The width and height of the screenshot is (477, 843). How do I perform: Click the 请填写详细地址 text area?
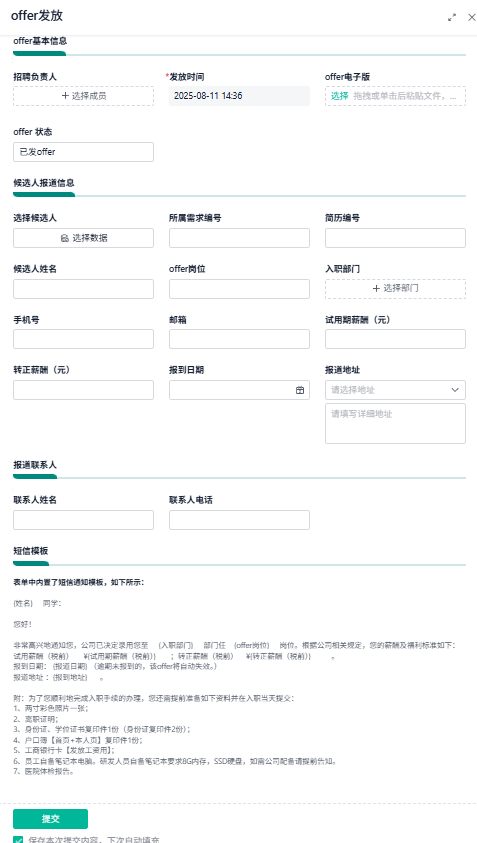click(395, 424)
